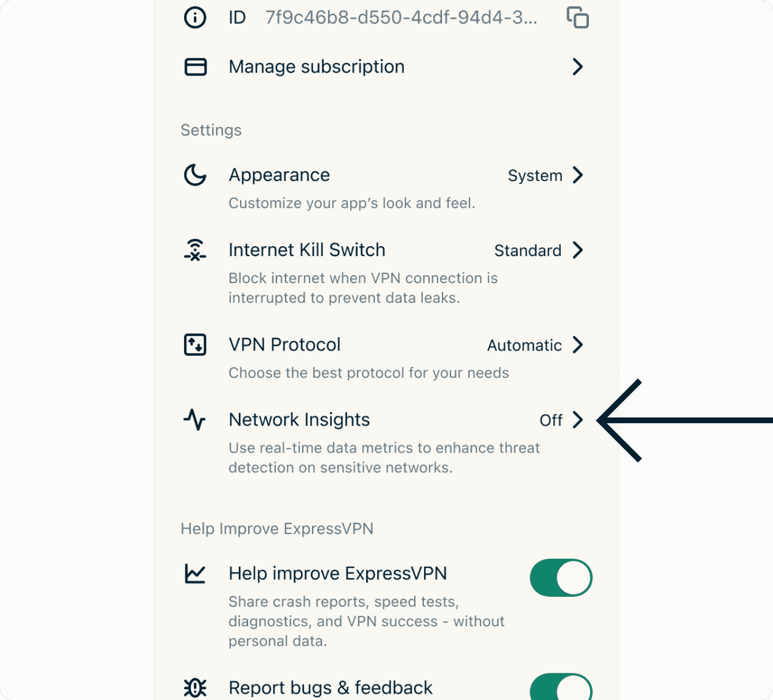Click the VPN Protocol label
This screenshot has height=700, width=773.
[x=284, y=345]
